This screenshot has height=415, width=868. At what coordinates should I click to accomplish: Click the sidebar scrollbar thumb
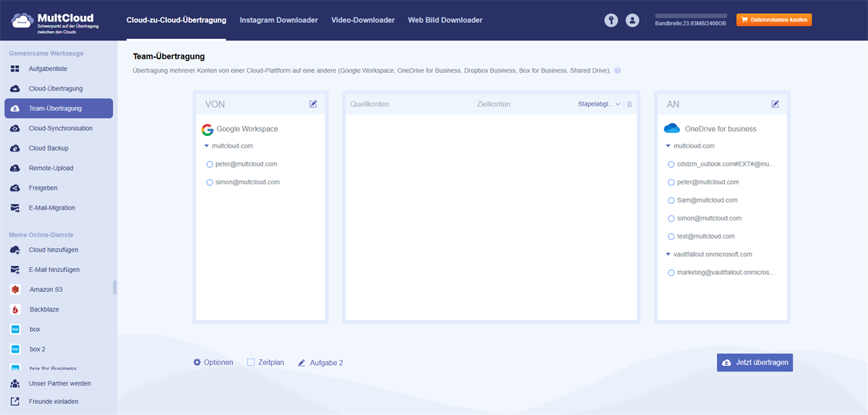click(x=114, y=287)
